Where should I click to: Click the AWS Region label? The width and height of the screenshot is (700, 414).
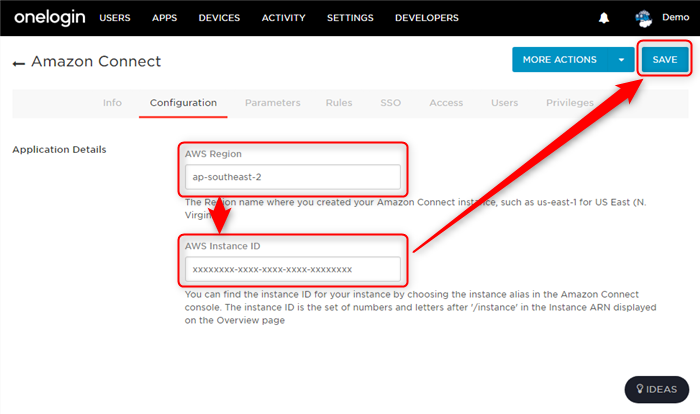click(x=213, y=154)
